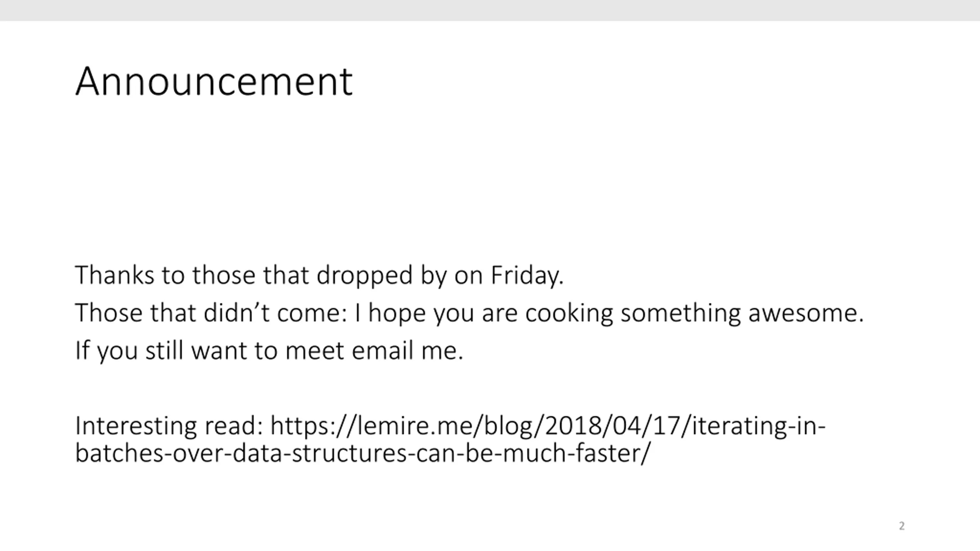The image size is (980, 551).
Task: Click the slide number 2
Action: (902, 526)
